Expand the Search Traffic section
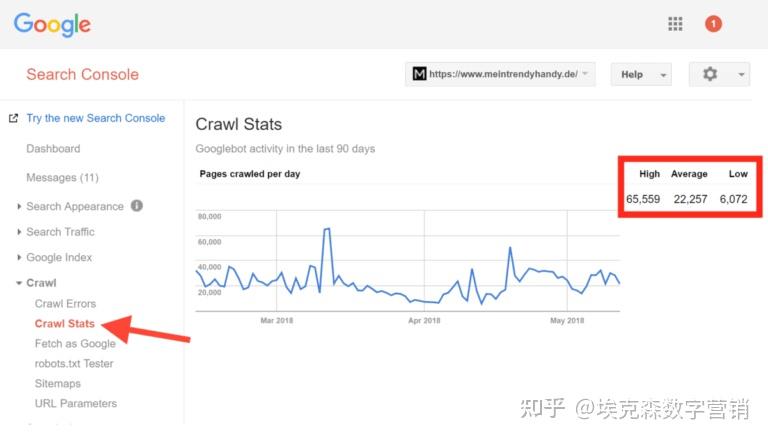 [60, 232]
